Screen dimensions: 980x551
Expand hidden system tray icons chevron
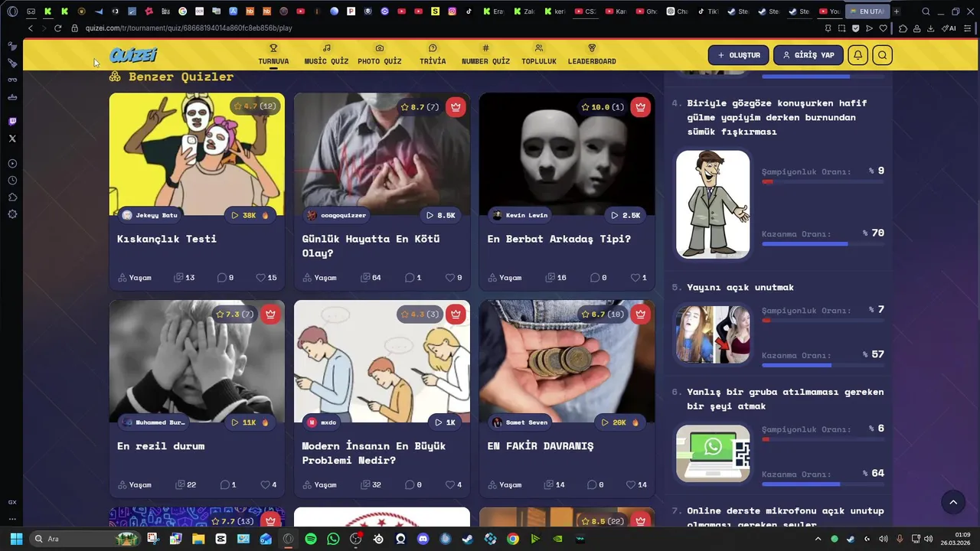point(818,539)
